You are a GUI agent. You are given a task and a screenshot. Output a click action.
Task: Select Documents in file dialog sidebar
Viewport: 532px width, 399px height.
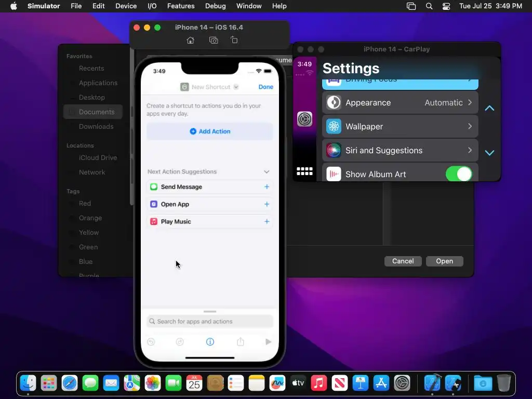pyautogui.click(x=92, y=112)
